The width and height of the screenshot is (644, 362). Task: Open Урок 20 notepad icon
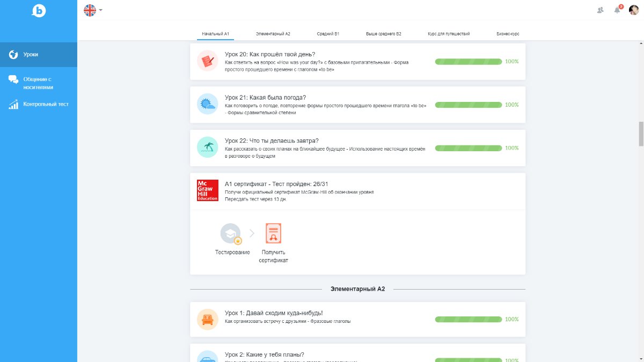click(x=207, y=61)
